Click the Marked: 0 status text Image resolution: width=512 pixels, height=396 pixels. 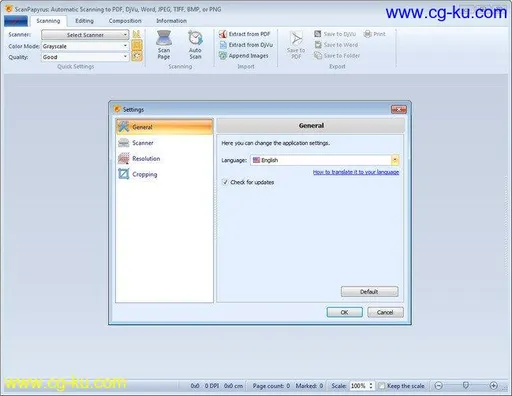coord(309,386)
